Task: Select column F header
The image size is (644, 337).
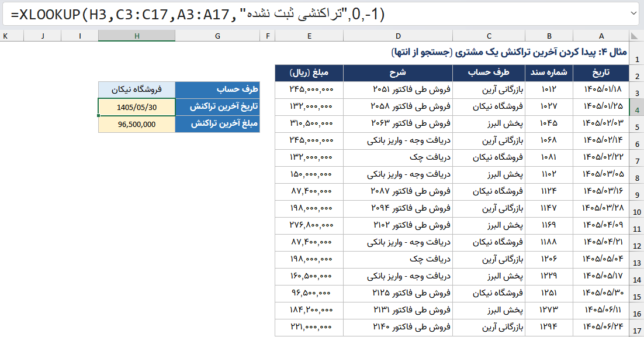Action: (268, 36)
